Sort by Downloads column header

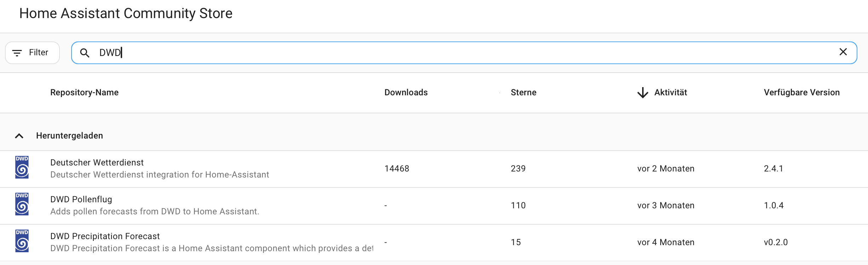click(406, 92)
